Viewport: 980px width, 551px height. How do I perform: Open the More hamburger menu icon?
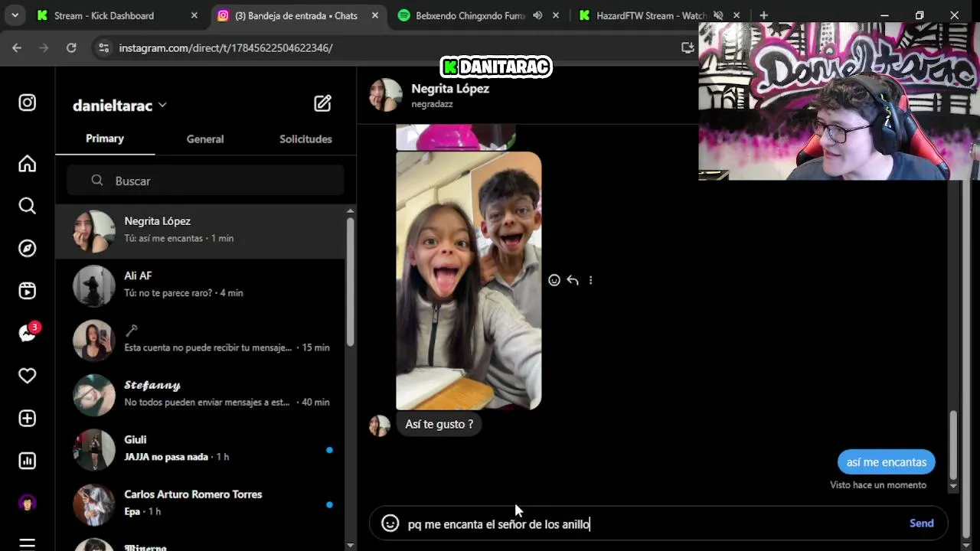(28, 544)
